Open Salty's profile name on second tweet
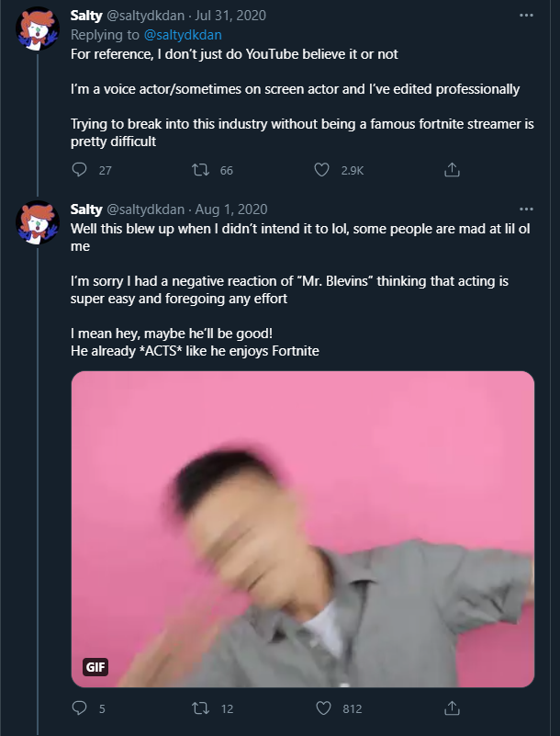The height and width of the screenshot is (736, 560). click(86, 209)
